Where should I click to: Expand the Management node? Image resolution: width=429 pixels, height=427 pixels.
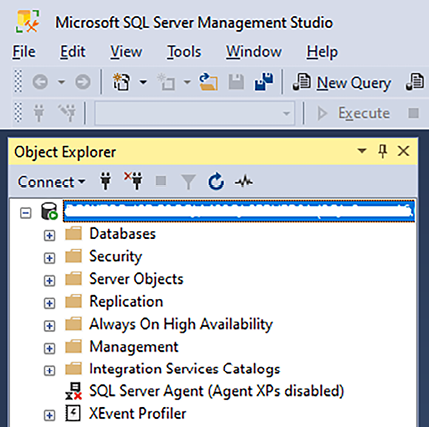click(49, 348)
